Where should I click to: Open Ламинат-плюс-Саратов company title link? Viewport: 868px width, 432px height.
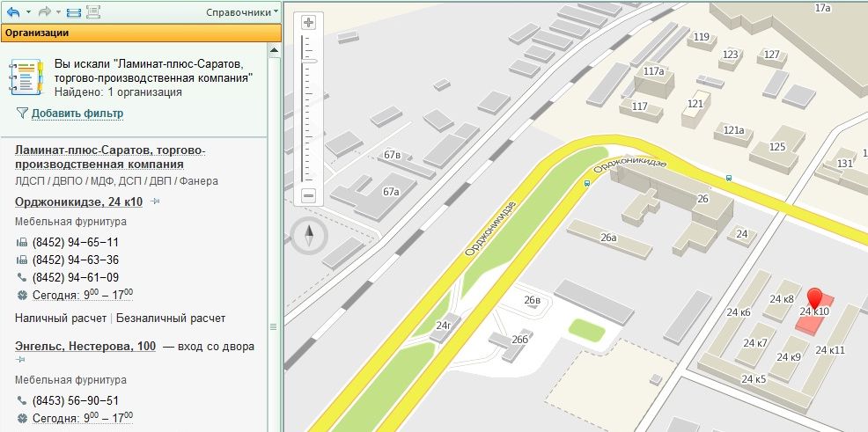click(x=110, y=157)
